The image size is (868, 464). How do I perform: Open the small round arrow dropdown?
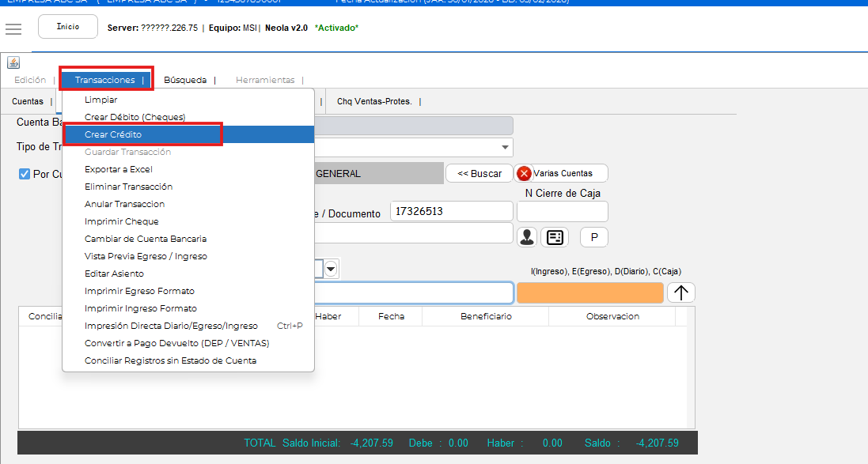[331, 269]
